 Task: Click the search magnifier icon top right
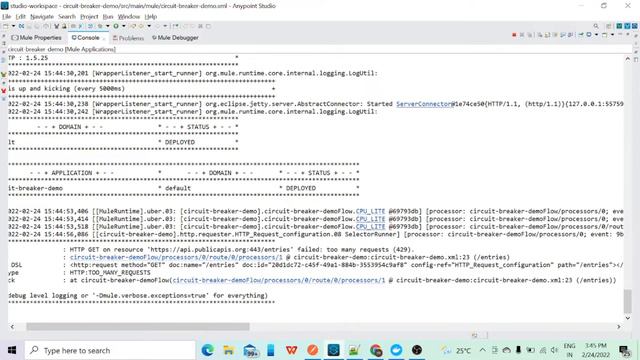tap(596, 26)
